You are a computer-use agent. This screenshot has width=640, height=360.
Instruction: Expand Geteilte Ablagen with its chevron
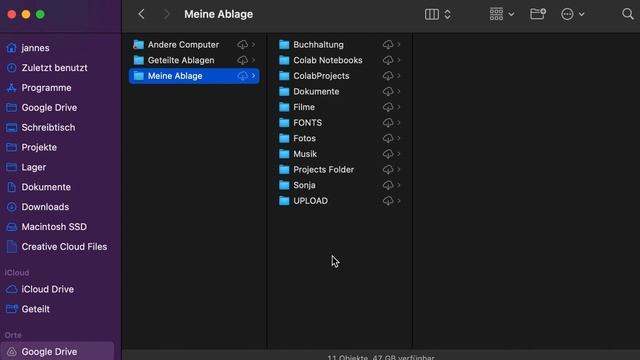point(253,60)
